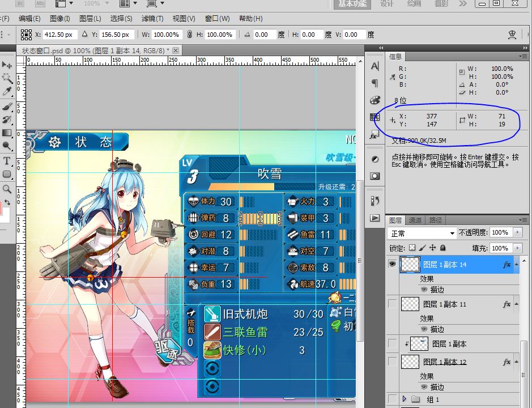This screenshot has height=408, width=532.
Task: Open the Paragraph panel icon
Action: [374, 83]
